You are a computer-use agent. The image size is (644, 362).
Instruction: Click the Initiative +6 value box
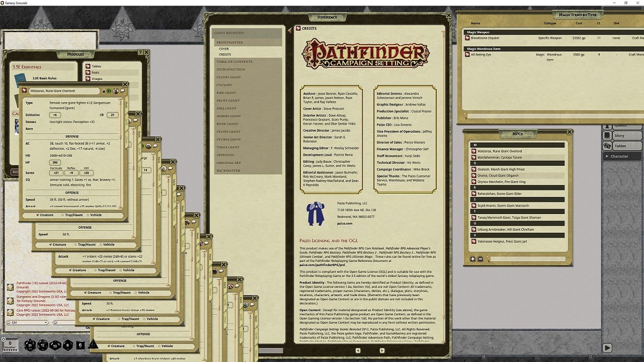coord(55,115)
